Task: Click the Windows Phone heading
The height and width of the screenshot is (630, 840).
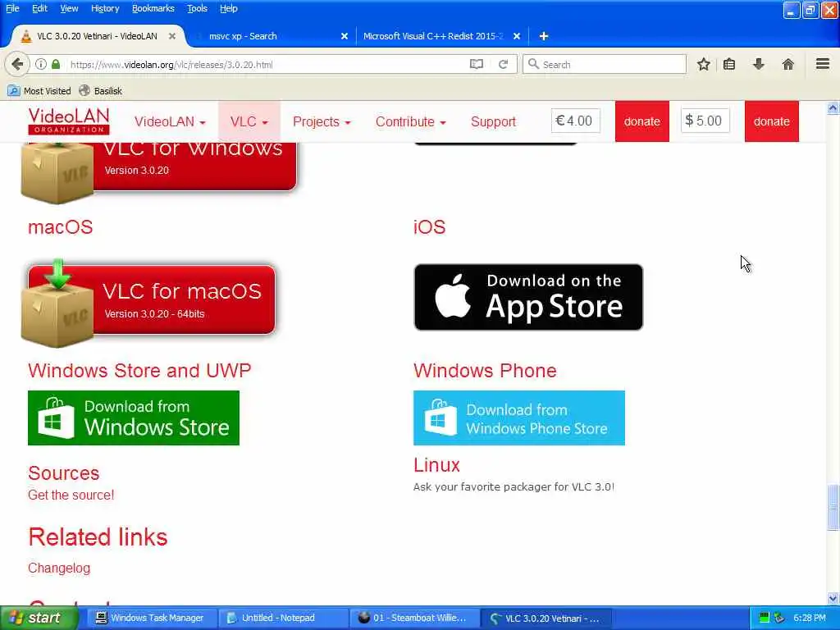Action: [x=485, y=370]
